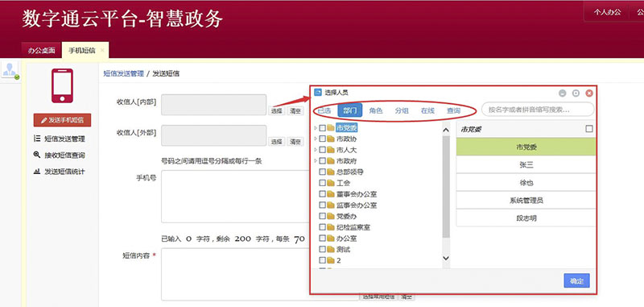Click 选择 for 收信人[外部]
Screen dimensions: 644x307
coord(276,142)
